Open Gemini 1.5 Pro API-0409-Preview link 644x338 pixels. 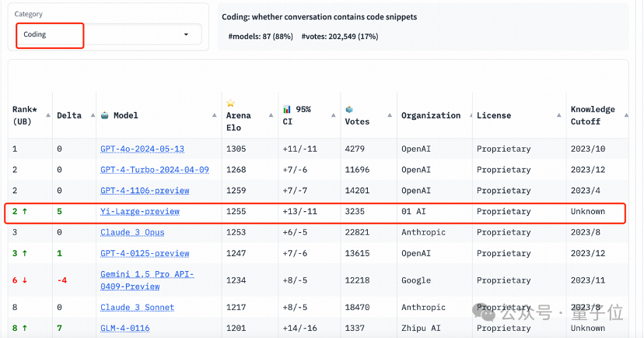click(147, 280)
